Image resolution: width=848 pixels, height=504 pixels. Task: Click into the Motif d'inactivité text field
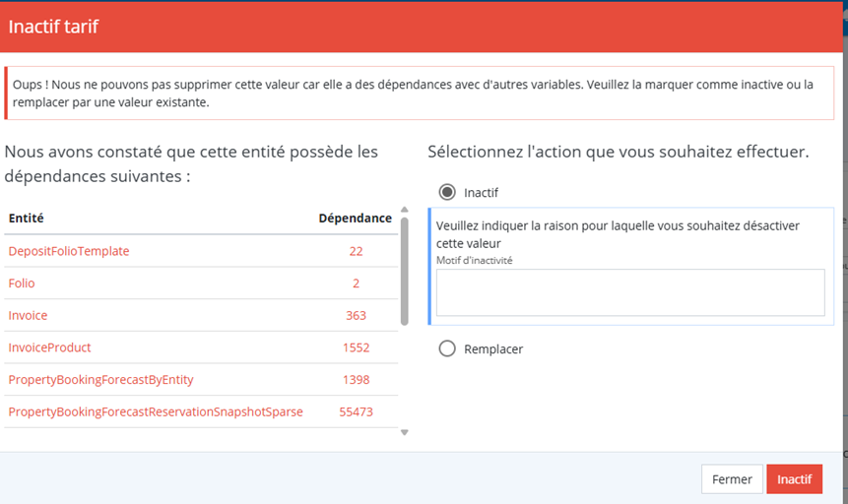coord(629,292)
